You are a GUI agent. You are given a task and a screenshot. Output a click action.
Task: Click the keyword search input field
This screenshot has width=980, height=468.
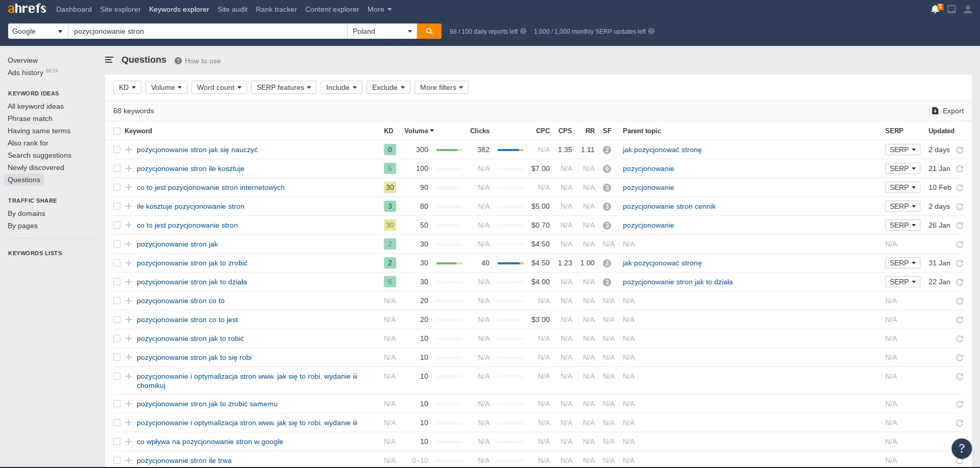(x=208, y=31)
